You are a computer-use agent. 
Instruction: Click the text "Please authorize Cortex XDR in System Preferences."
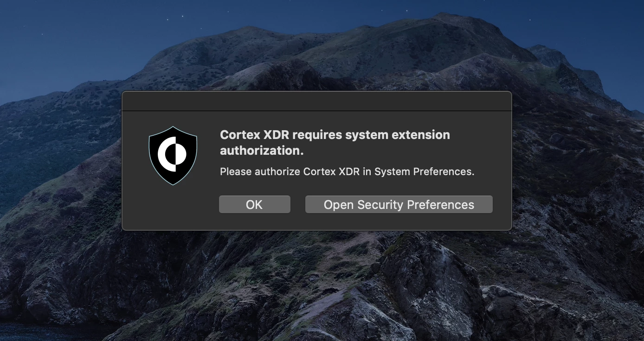(347, 171)
